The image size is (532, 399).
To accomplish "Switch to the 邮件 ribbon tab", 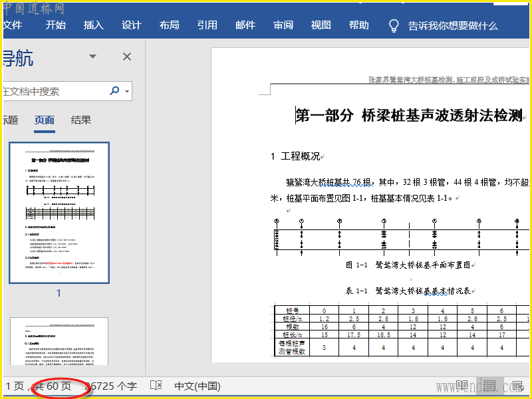I will tap(245, 25).
